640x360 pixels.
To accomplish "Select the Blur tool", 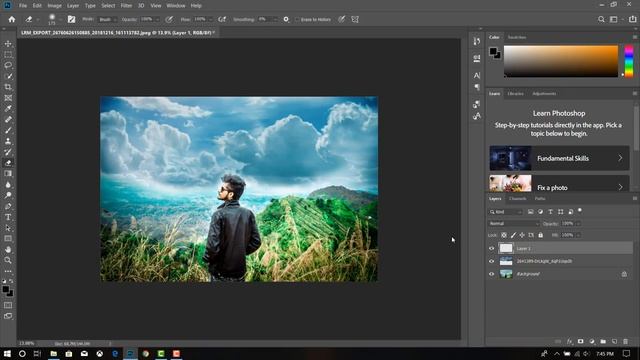I will [x=8, y=184].
